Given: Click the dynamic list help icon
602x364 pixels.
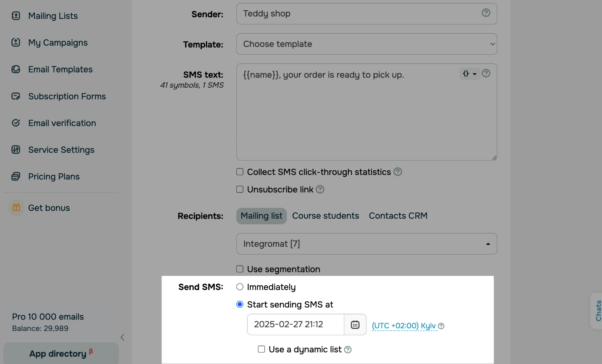Looking at the screenshot, I should click(x=348, y=349).
